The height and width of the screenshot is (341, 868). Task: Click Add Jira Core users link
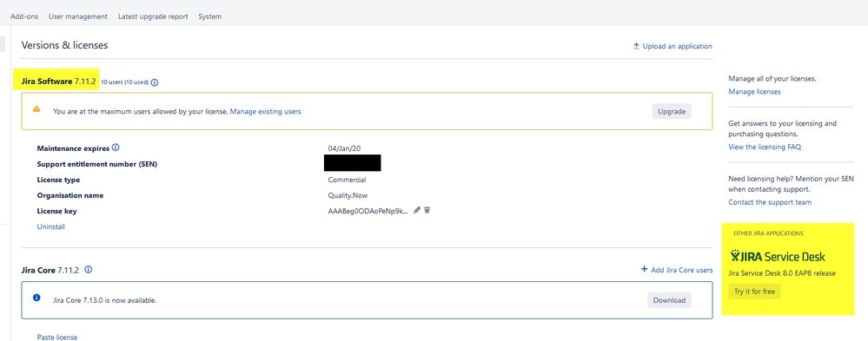(682, 270)
